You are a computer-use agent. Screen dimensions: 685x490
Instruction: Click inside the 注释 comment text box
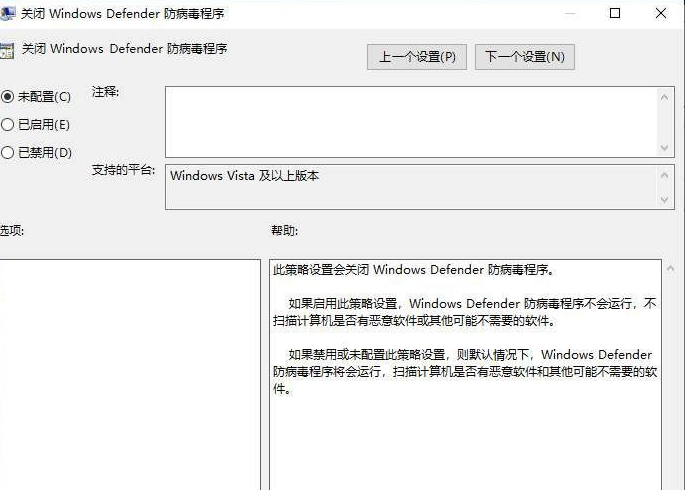click(411, 122)
